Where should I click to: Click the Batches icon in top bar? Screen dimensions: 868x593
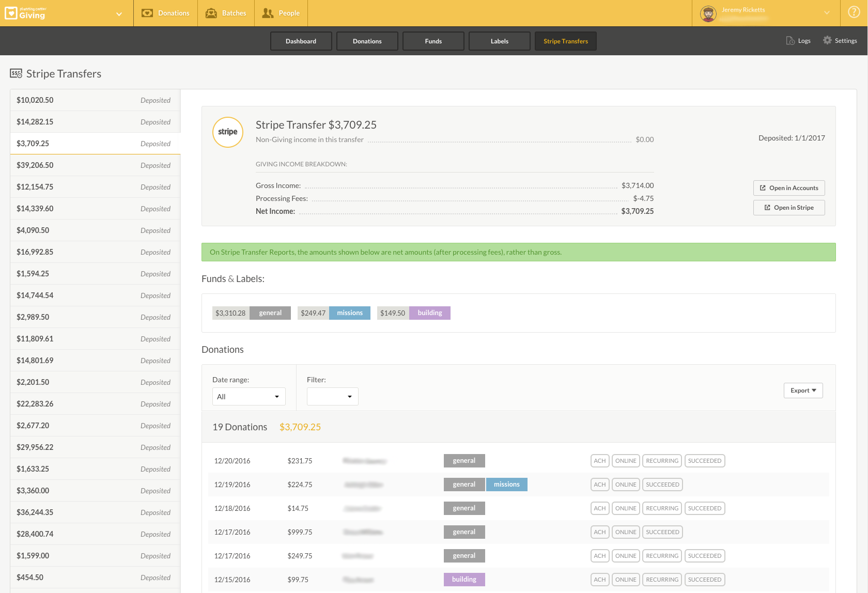click(x=211, y=13)
